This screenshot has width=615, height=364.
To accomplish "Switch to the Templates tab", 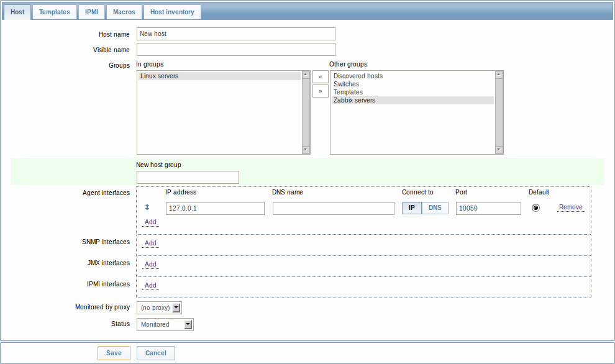I will (54, 11).
